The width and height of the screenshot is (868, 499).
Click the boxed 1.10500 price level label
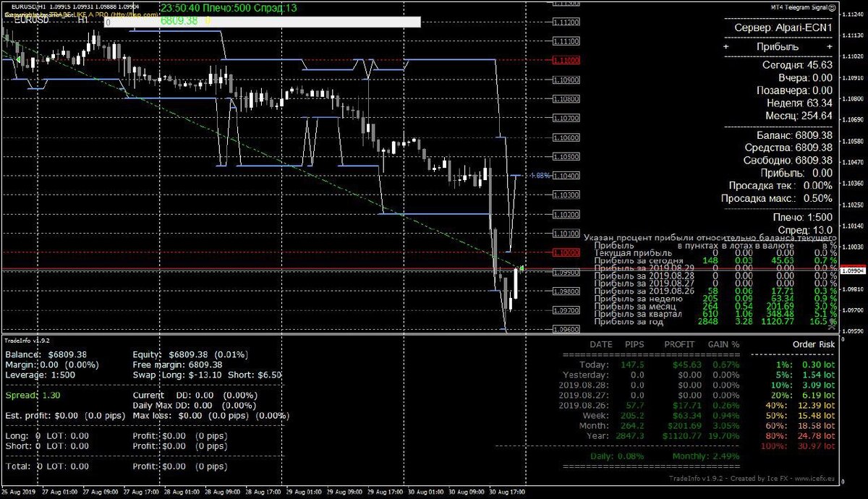pyautogui.click(x=566, y=156)
